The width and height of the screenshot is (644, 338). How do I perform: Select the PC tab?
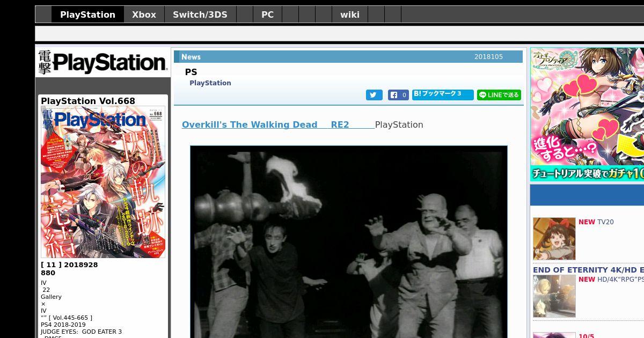(x=267, y=14)
